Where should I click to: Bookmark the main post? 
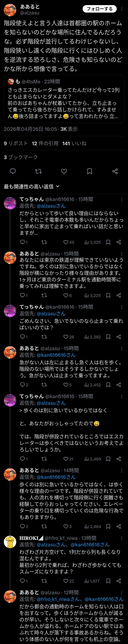(90, 171)
